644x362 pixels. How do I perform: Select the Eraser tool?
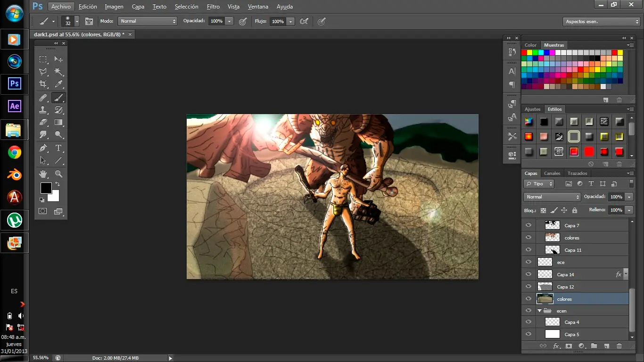coord(43,123)
